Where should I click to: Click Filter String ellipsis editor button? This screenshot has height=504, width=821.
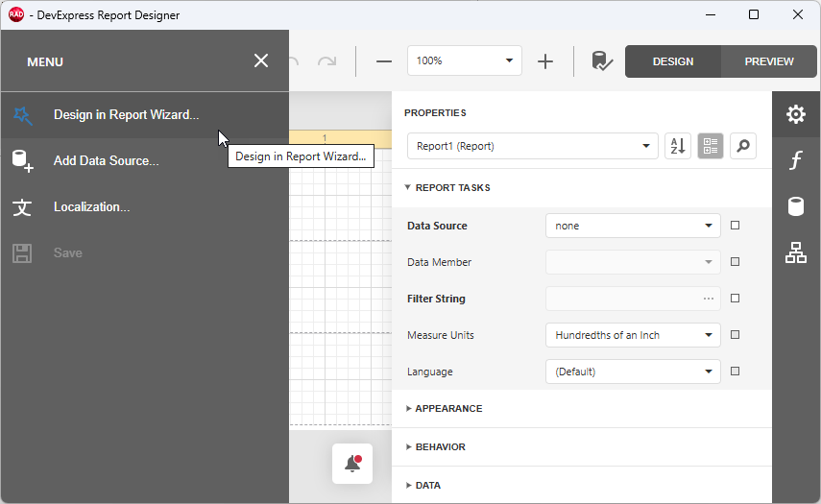709,299
